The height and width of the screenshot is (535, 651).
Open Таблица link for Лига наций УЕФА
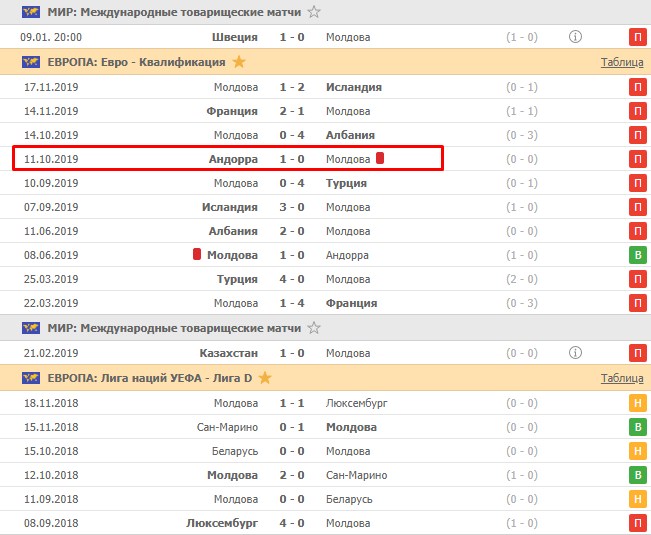622,378
